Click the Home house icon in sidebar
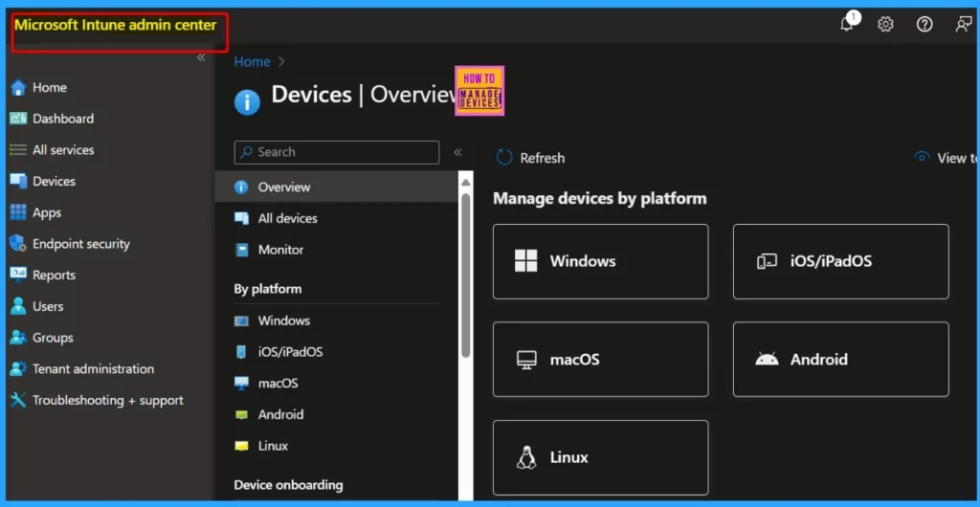 (18, 87)
